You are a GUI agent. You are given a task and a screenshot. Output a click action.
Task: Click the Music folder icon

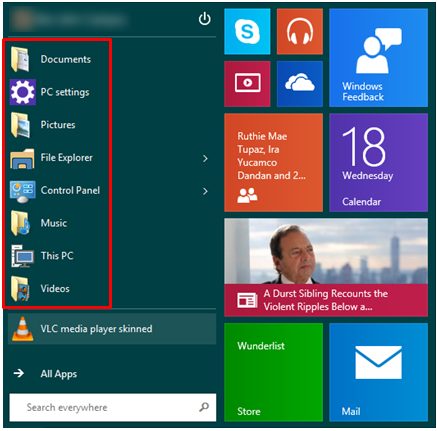point(21,223)
